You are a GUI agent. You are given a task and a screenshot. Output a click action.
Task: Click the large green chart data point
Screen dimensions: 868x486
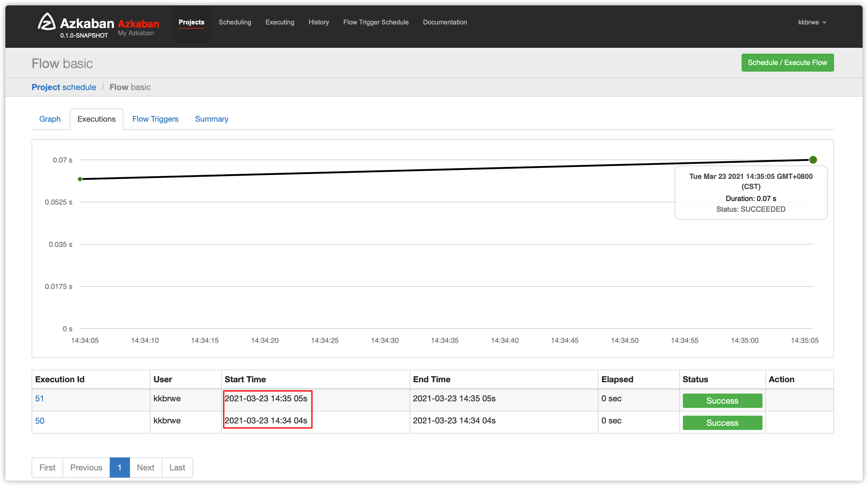[813, 160]
